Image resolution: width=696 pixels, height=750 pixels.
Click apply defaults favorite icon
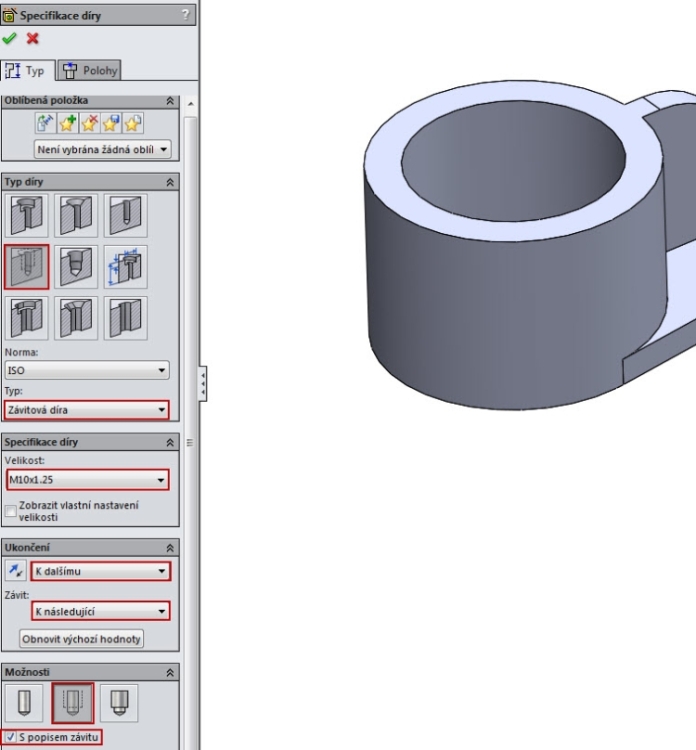(x=45, y=123)
